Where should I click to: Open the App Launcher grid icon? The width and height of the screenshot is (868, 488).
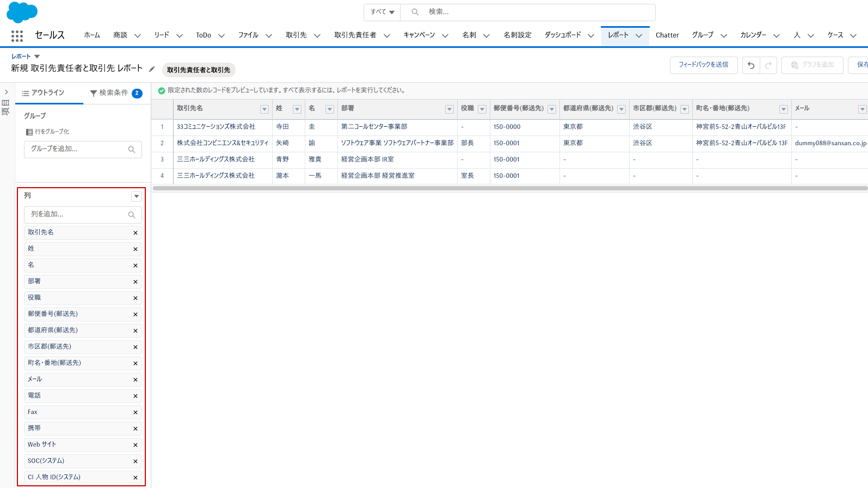(17, 35)
